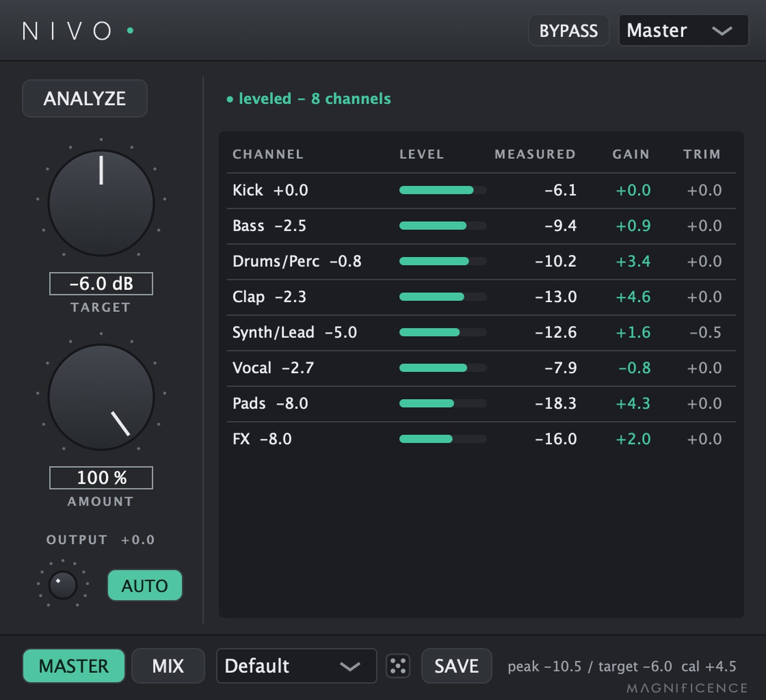Click the Bass level meter bar
766x700 pixels.
coord(443,226)
